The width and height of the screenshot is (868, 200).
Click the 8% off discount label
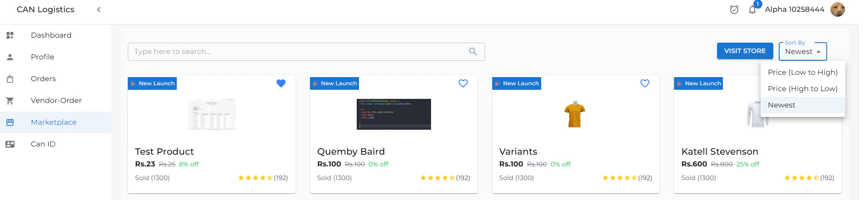coord(189,164)
